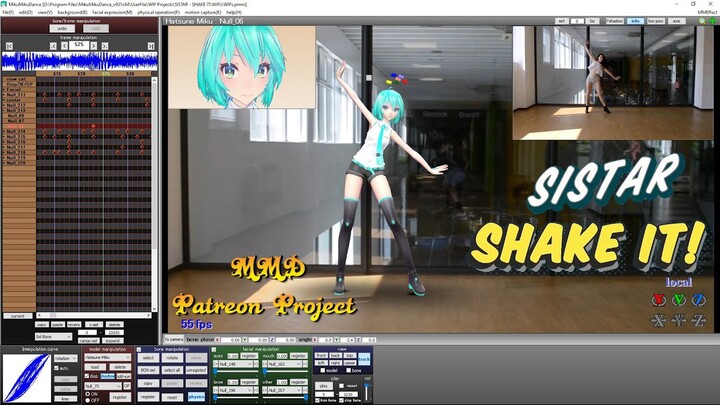This screenshot has width=720, height=405.
Task: Select the OFF radio button
Action: click(x=88, y=400)
